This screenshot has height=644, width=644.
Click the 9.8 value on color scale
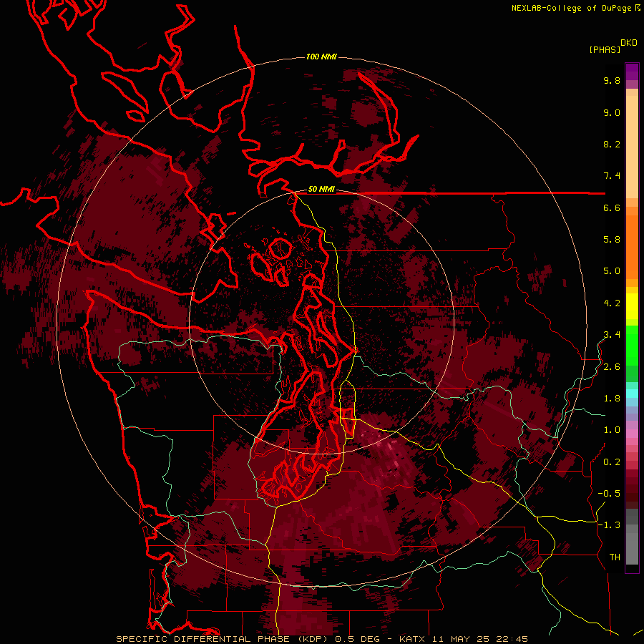click(612, 81)
